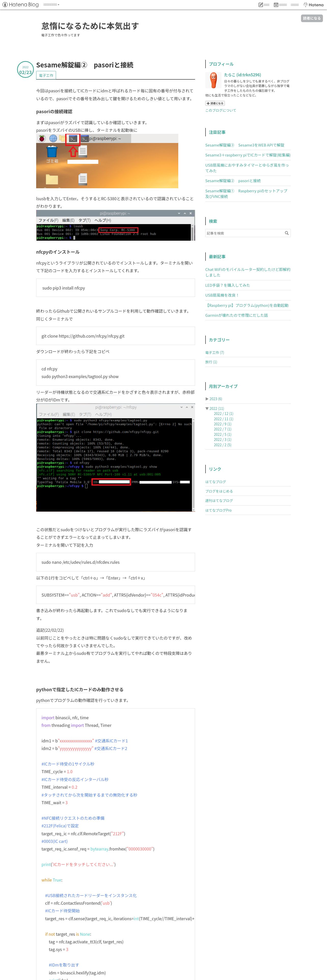Open blog title 怠惰になるために本気出す
Viewport: 327px width, 980px height.
pyautogui.click(x=90, y=26)
